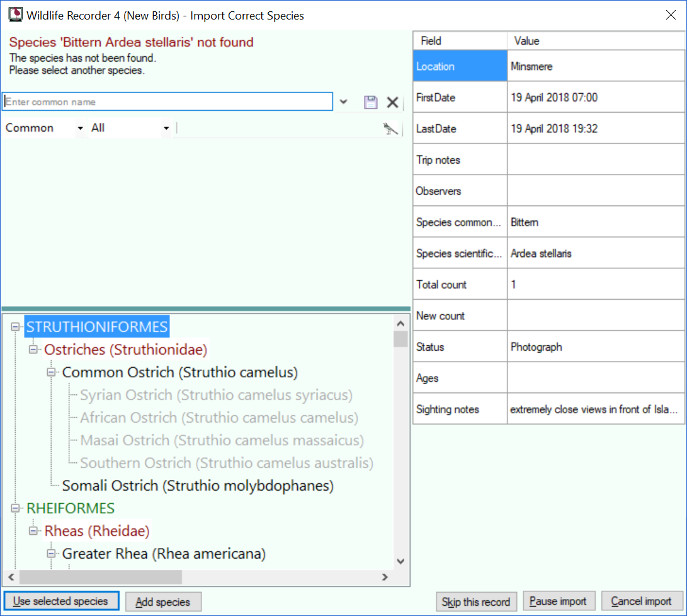Click the Wildlife Recorder app icon in title bar
The height and width of the screenshot is (616, 687).
(15, 14)
